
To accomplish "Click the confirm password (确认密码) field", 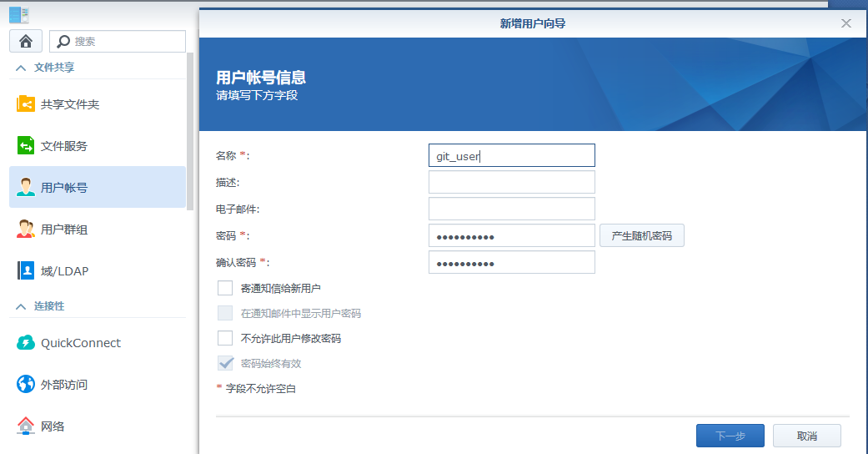I will tap(511, 262).
